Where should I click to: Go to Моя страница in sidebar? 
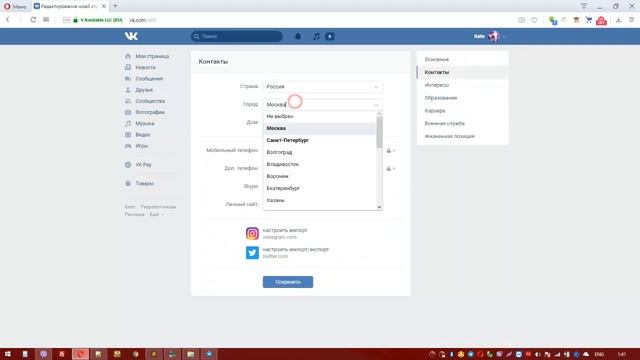pyautogui.click(x=152, y=56)
